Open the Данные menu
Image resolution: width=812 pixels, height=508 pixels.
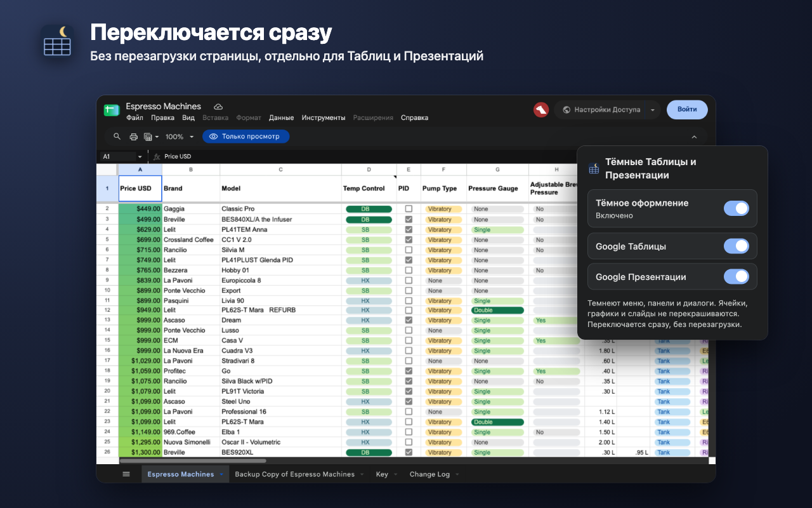[x=281, y=117]
